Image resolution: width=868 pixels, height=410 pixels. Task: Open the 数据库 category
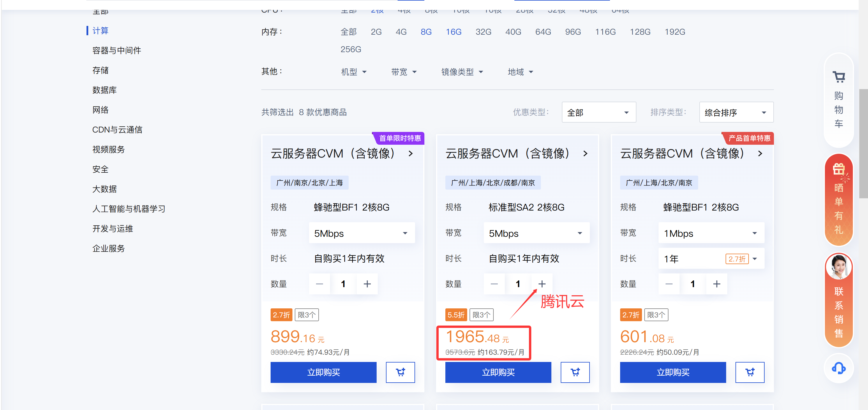click(105, 90)
